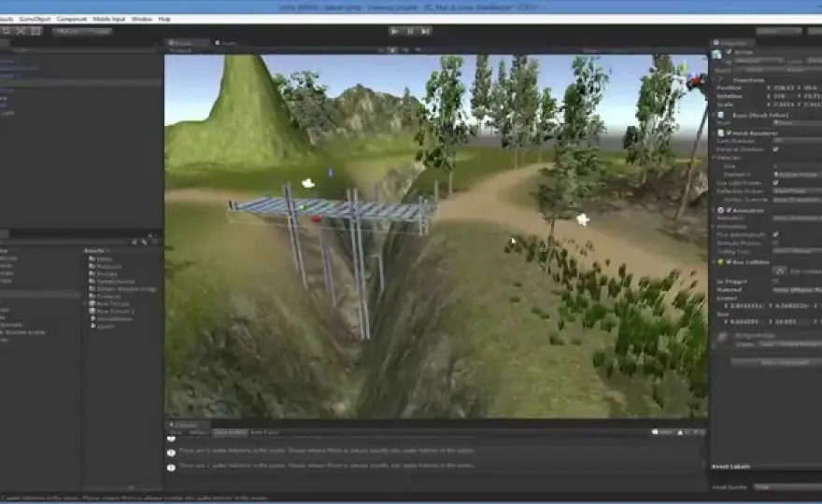Click the Mesh Filter component icon
This screenshot has width=822, height=504.
tap(721, 115)
